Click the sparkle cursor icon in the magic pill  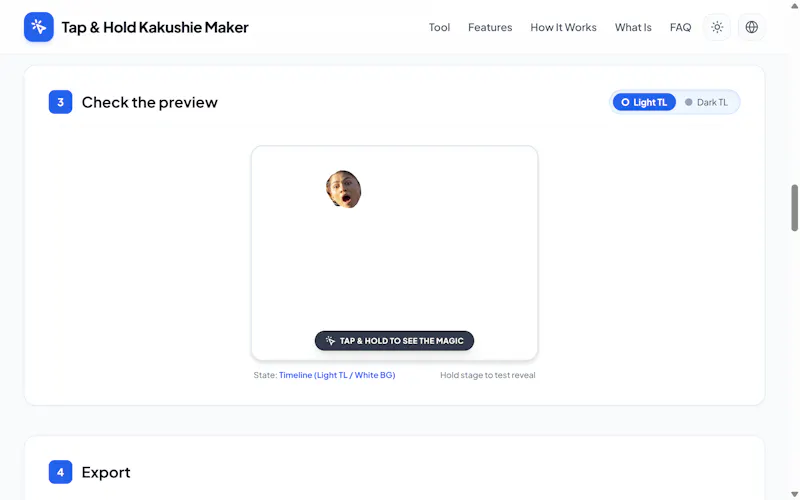point(330,340)
